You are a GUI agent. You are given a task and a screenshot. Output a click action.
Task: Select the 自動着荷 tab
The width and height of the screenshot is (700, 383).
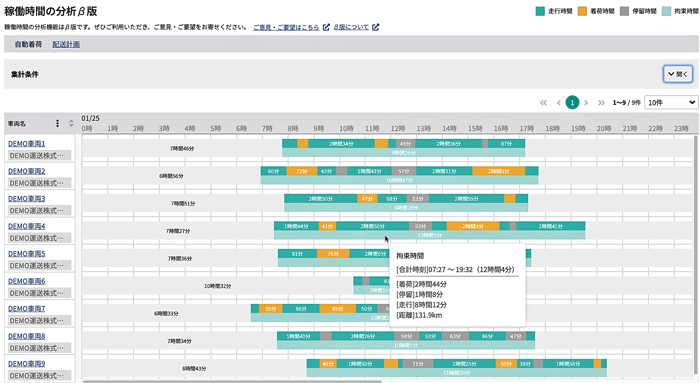(29, 44)
